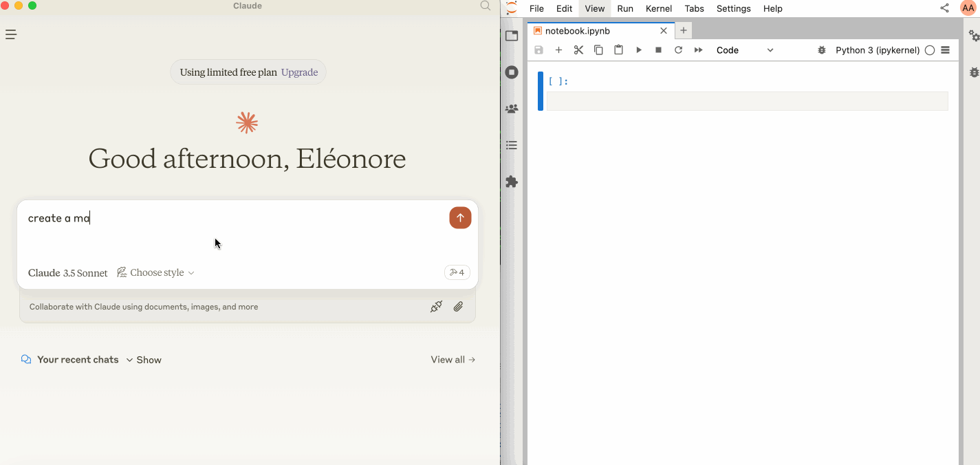The image size is (980, 465).
Task: Click View all recent chats link
Action: pos(453,360)
